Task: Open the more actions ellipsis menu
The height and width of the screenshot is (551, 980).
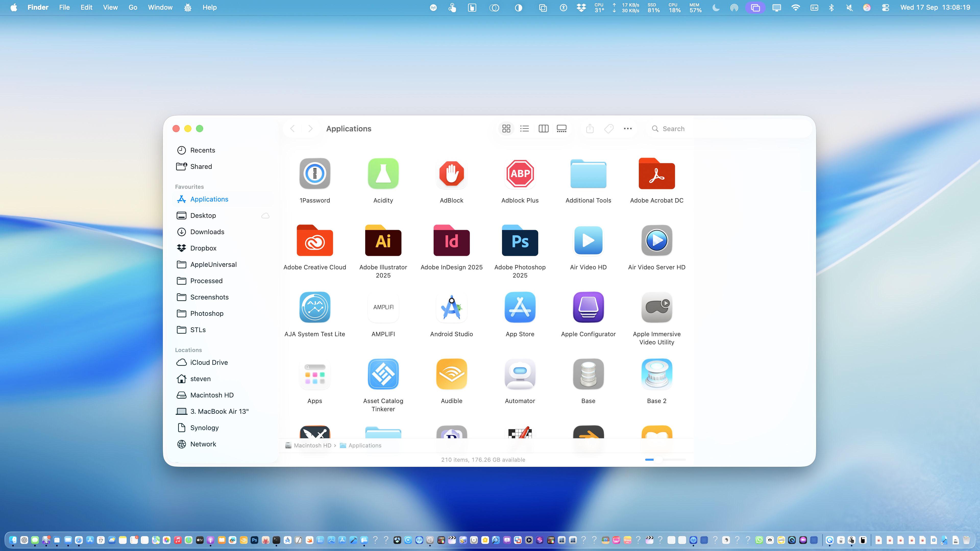Action: (x=628, y=129)
